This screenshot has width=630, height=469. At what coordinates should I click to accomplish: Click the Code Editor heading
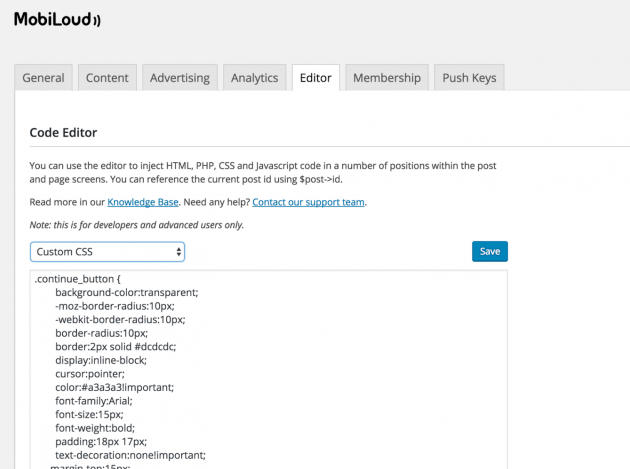[63, 133]
